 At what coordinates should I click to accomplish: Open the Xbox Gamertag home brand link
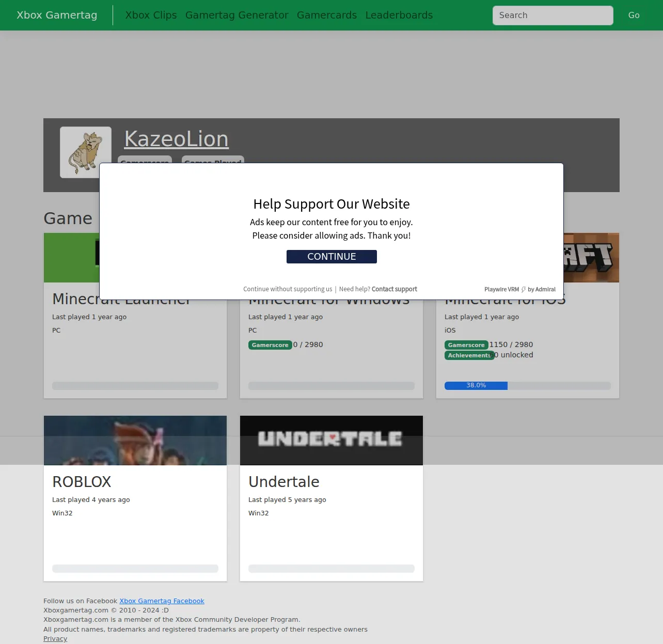(57, 15)
